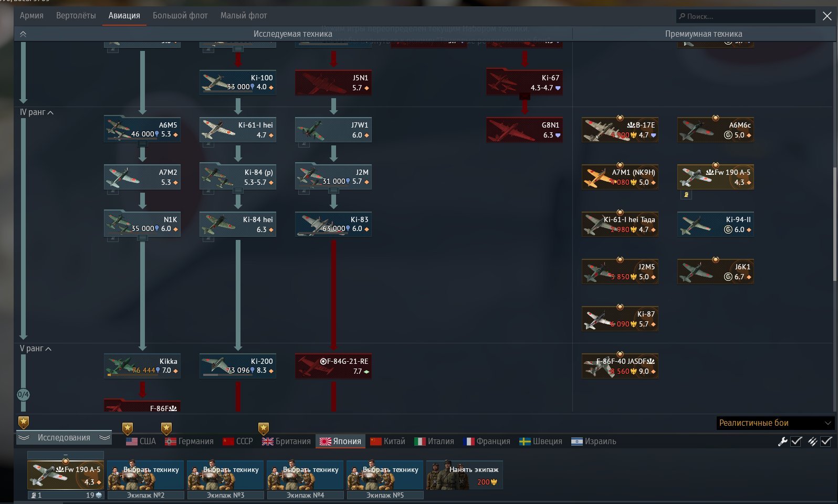Select the Ki-100 fighter card
838x504 pixels.
[238, 82]
